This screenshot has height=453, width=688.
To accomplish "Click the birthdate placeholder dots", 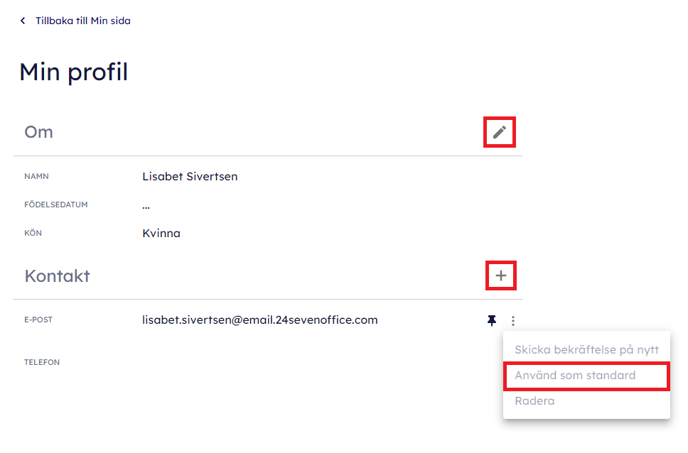I will [x=146, y=205].
